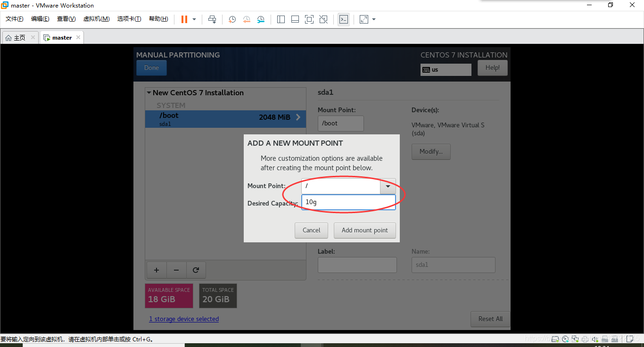Open the stretch display dropdown arrow

(374, 19)
